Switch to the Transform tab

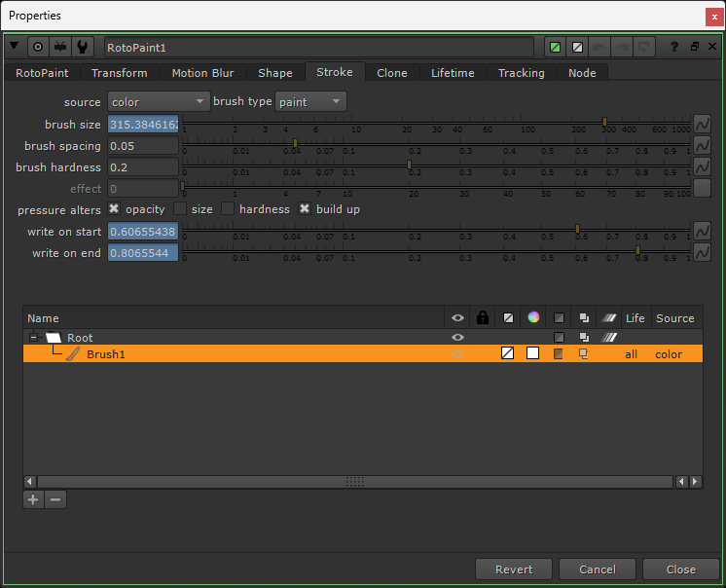(x=120, y=73)
